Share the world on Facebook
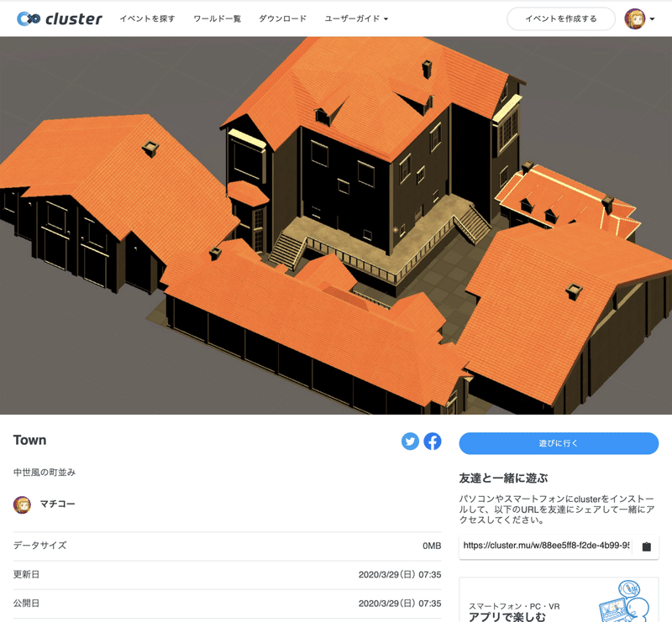Viewport: 672px width, 622px height. [x=433, y=442]
